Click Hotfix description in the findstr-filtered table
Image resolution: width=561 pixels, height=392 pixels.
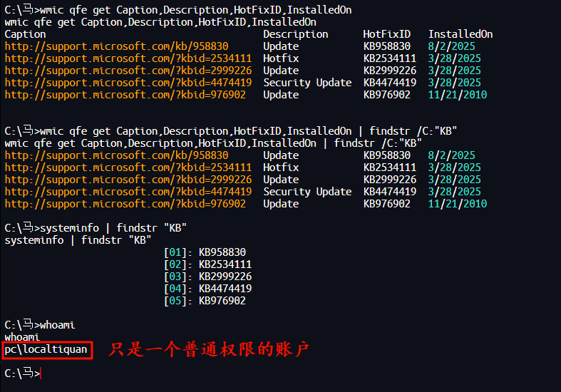(281, 167)
